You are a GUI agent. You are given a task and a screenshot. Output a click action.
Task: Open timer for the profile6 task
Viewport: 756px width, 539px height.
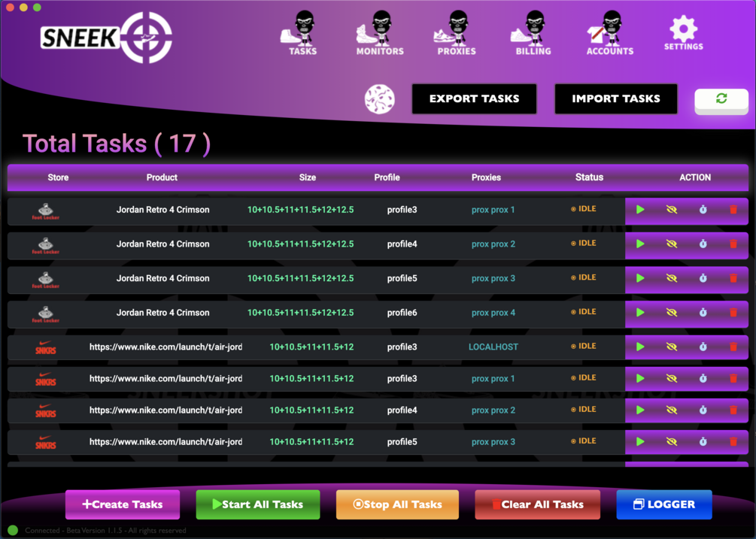tap(703, 312)
